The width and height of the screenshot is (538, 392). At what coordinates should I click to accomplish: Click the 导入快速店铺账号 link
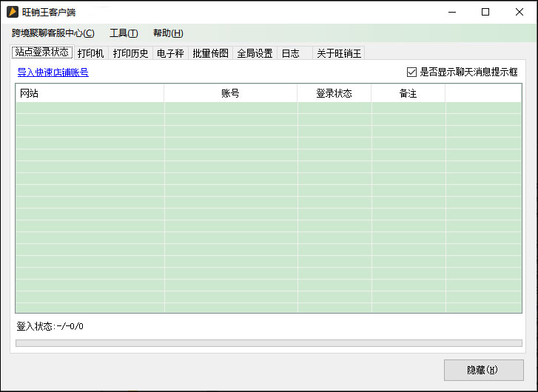(x=53, y=72)
